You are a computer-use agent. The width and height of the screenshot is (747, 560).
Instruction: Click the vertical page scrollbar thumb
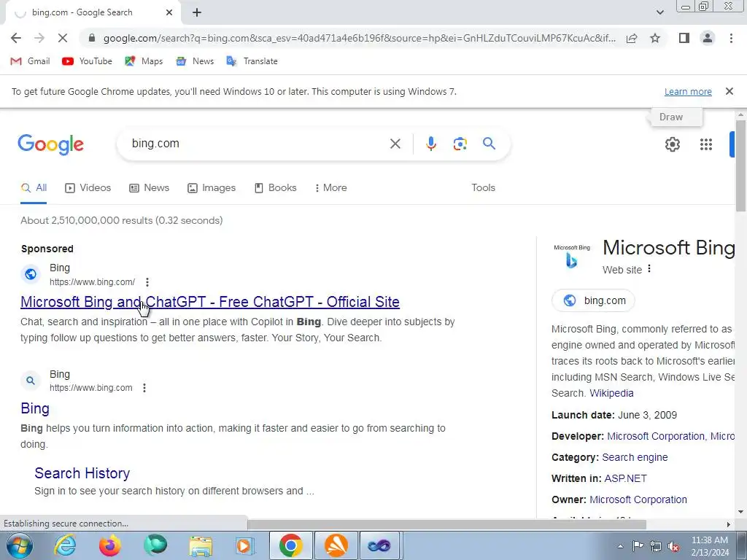click(x=741, y=164)
